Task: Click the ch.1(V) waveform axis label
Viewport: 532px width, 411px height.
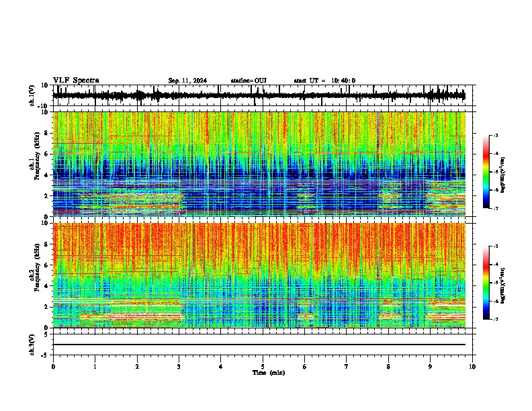Action: click(x=32, y=95)
